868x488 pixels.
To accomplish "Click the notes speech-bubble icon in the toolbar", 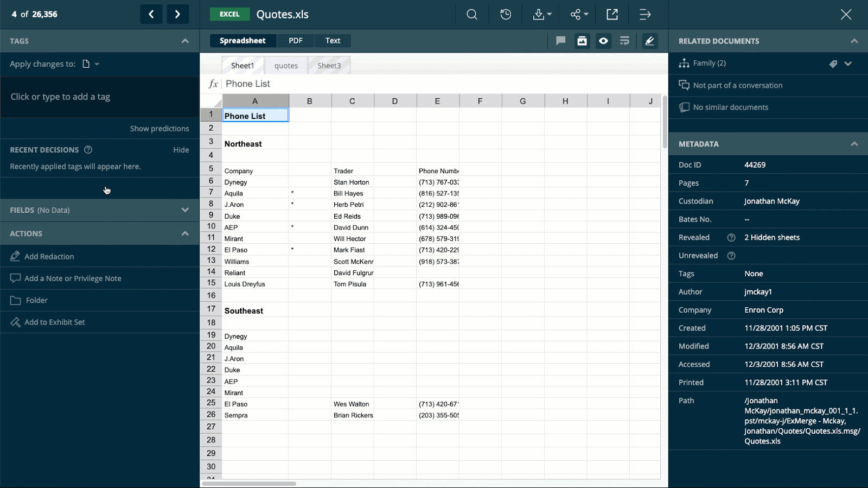I will pos(560,41).
